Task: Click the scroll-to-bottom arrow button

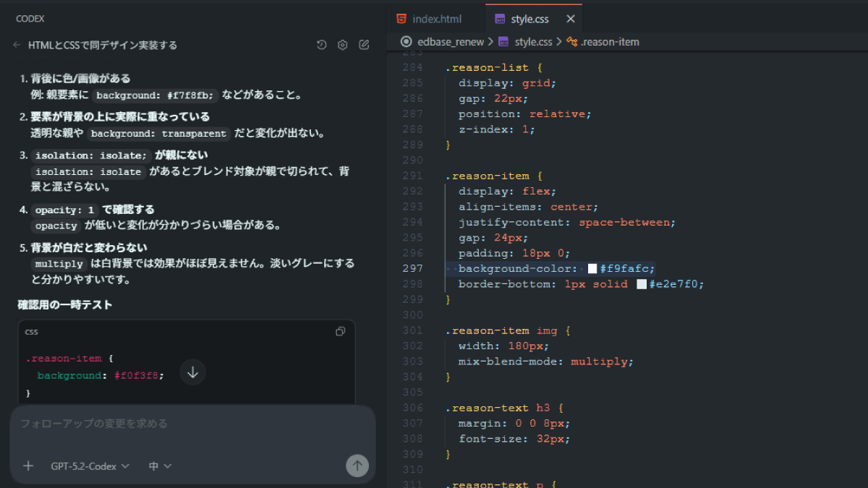Action: tap(192, 372)
